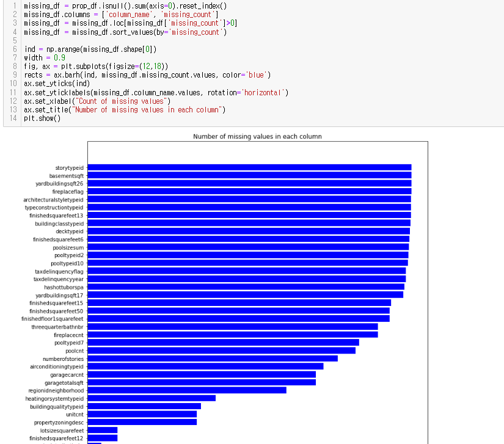Screen dimensions: 504x444
Task: Click the ax.set_xlabel code line
Action: (x=97, y=101)
